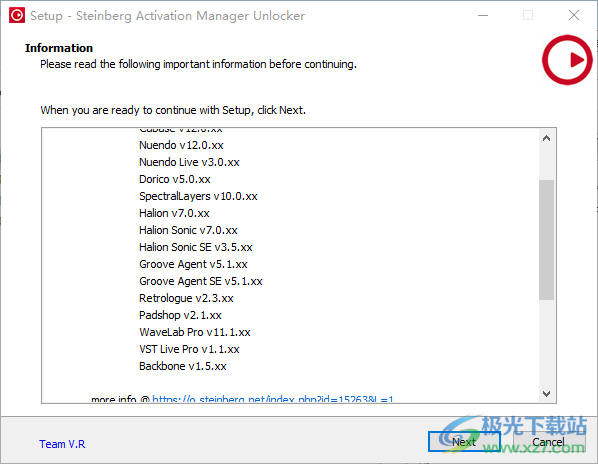598x464 pixels.
Task: Click the Cancel button
Action: [x=548, y=442]
